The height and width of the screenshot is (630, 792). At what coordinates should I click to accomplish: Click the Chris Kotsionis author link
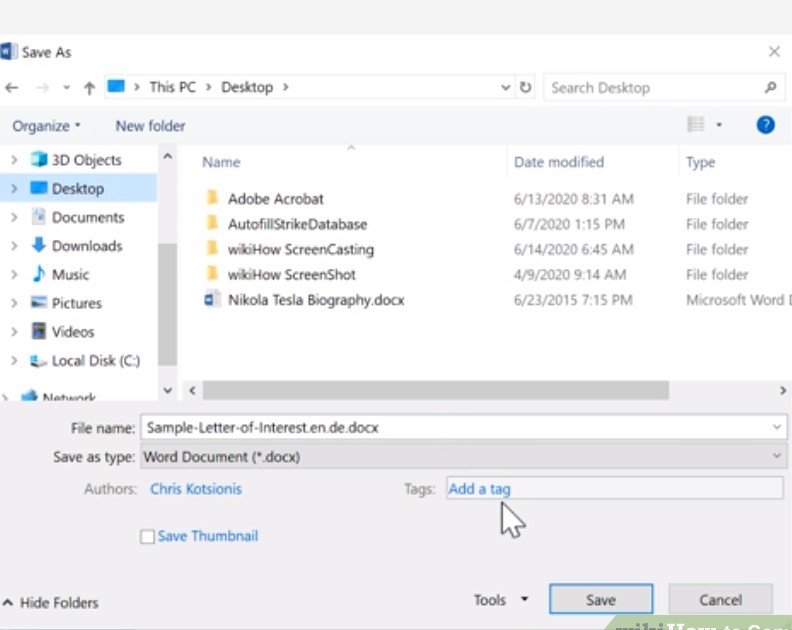(196, 489)
